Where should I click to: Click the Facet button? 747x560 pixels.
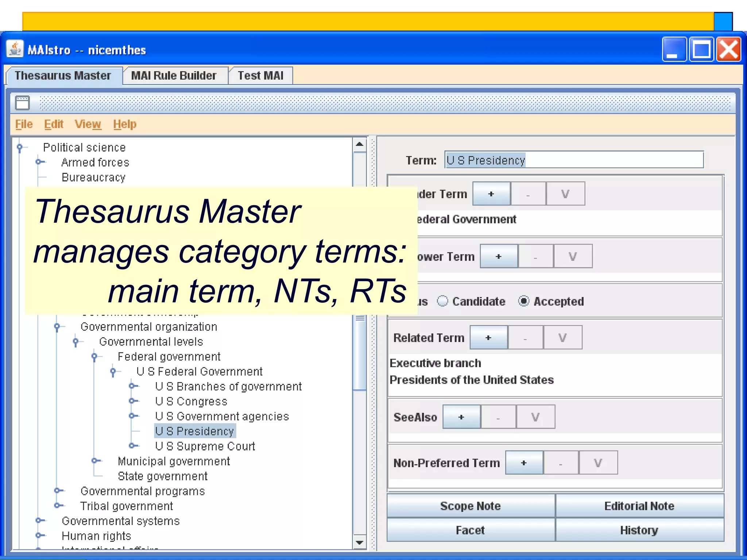coord(471,530)
